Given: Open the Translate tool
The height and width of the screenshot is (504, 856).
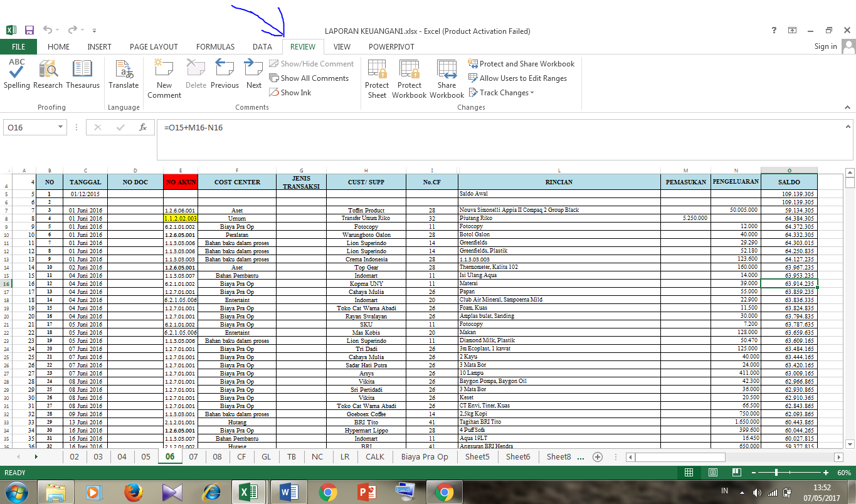Looking at the screenshot, I should point(124,75).
